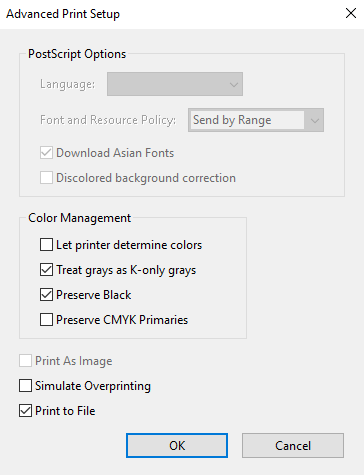Confirm settings with the OK button
The height and width of the screenshot is (475, 364).
tap(177, 446)
